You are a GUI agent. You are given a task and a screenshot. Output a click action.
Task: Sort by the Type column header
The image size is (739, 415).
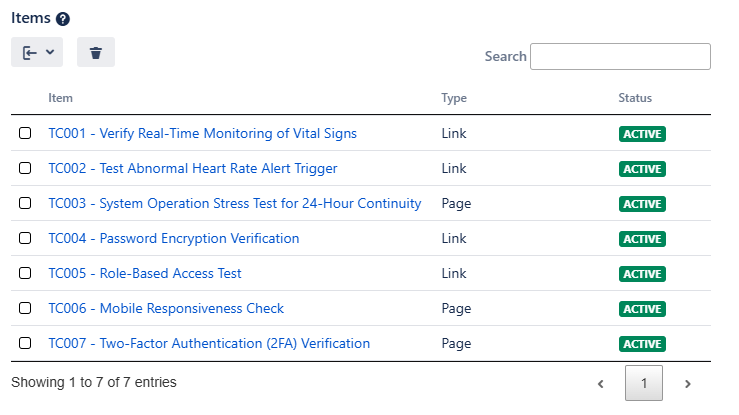(x=454, y=98)
